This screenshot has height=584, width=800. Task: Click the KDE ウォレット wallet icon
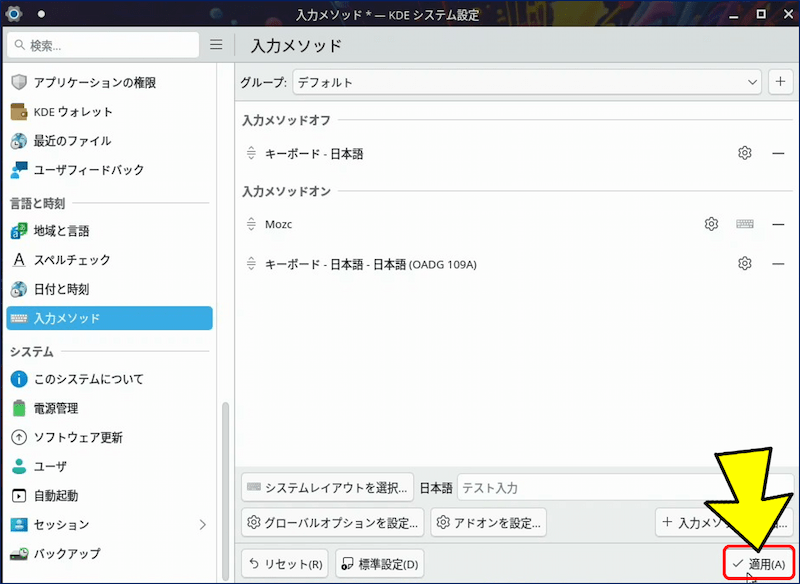19,111
